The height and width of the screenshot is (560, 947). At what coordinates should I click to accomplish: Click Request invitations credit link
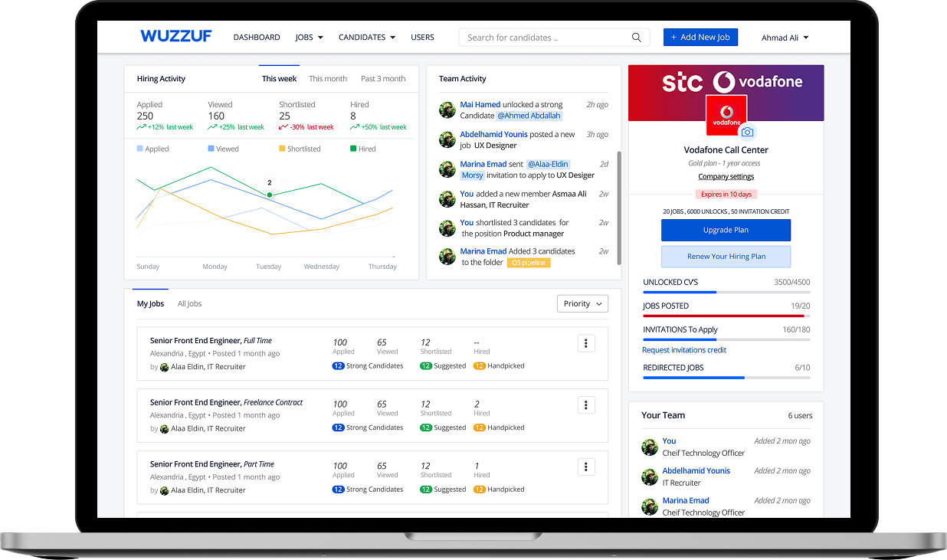pyautogui.click(x=684, y=350)
